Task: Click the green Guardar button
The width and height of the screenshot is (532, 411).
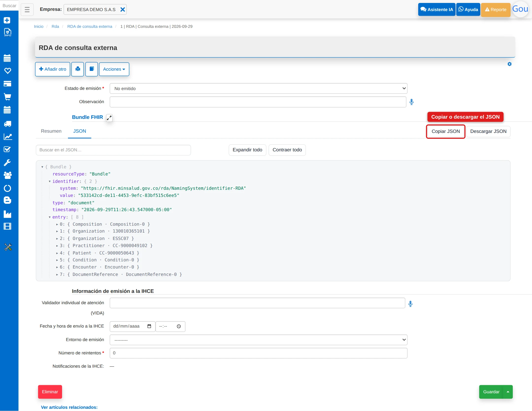Action: click(491, 392)
